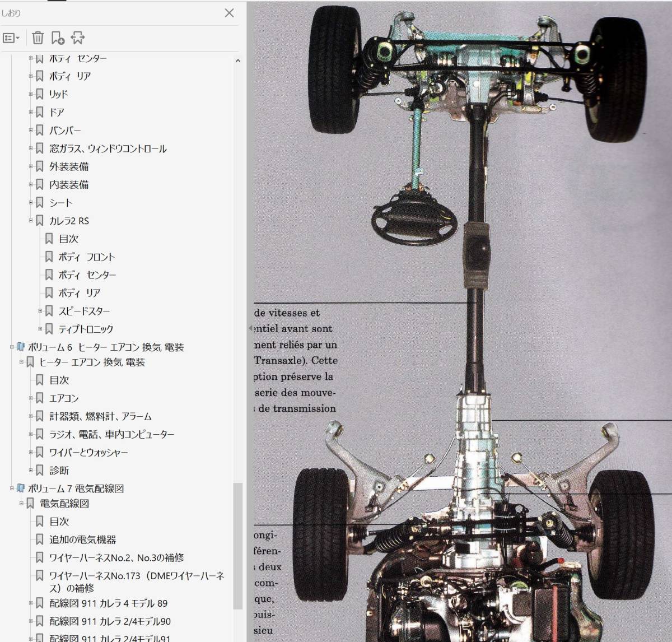
Task: Open 目次 bookmark above エアコン
Action: [x=59, y=380]
